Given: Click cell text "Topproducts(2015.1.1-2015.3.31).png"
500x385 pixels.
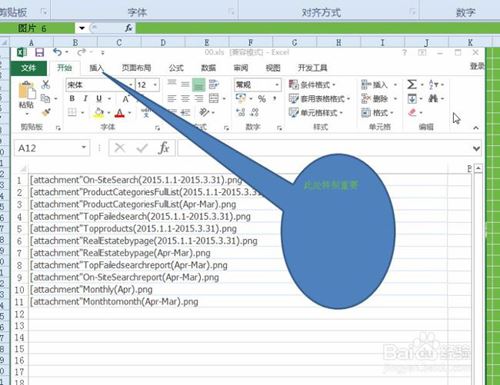Looking at the screenshot, I should [160, 229].
